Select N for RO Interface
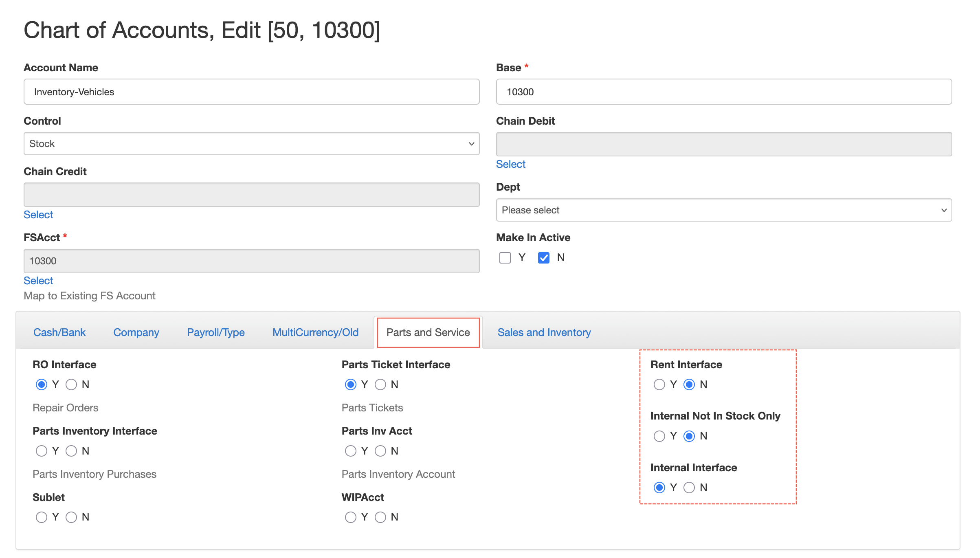Screen dimensions: 980x558 tap(71, 384)
